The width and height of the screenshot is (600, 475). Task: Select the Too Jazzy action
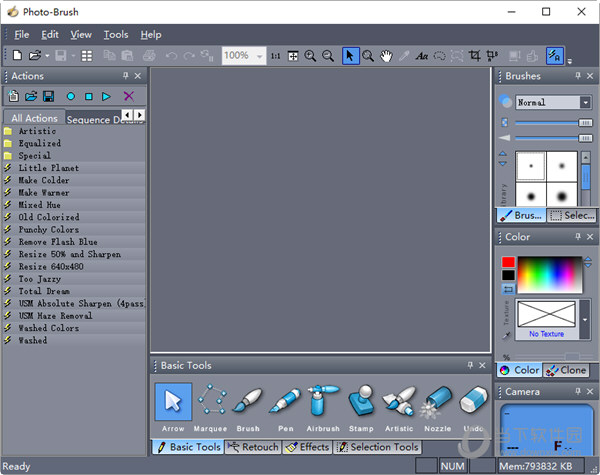coord(73,279)
